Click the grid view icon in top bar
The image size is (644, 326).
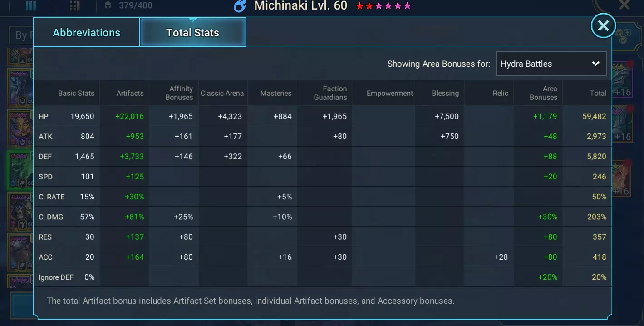tap(74, 6)
